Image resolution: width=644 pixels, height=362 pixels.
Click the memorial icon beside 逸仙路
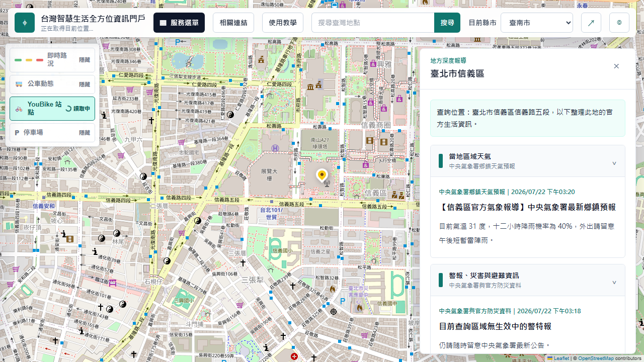coord(261,60)
